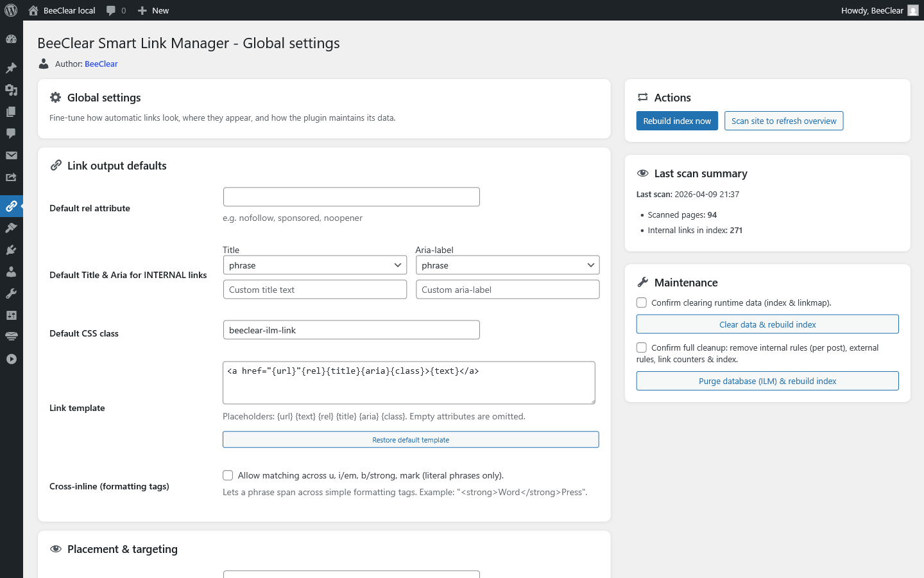Focus the Custom aria-label field
This screenshot has width=924, height=578.
tap(508, 290)
